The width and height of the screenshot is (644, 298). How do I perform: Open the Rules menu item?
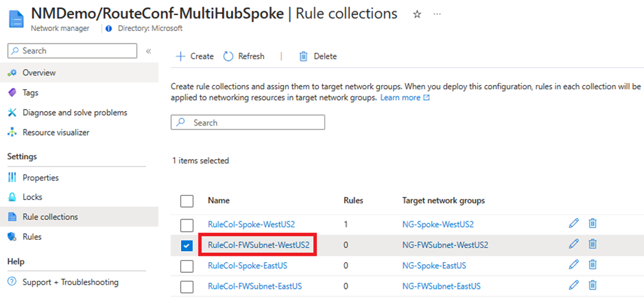coord(32,237)
